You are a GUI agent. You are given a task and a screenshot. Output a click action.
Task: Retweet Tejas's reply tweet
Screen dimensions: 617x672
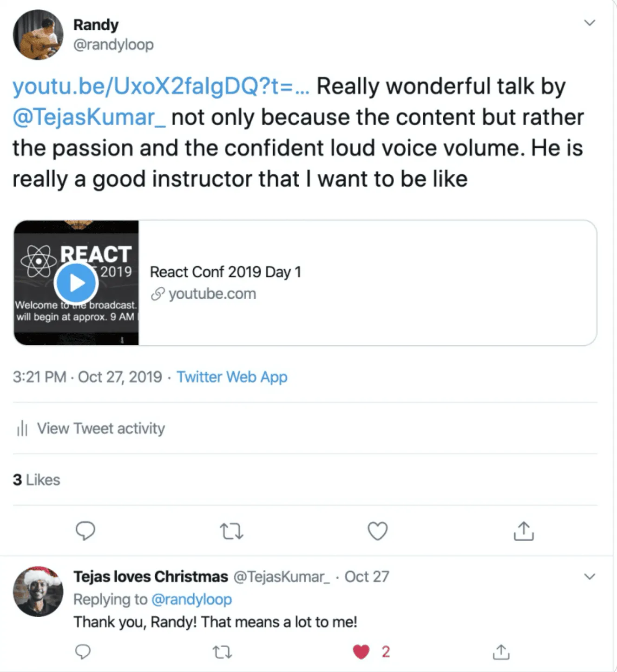coord(222,652)
